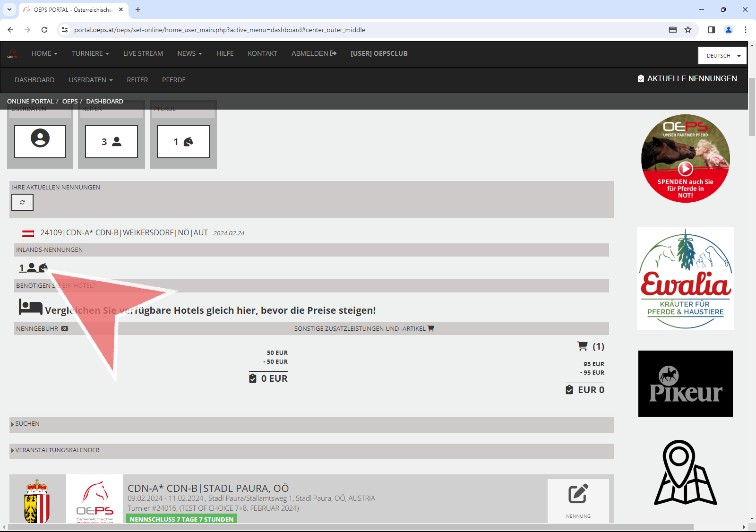The image size is (756, 532).
Task: Click the hotel bed icon
Action: click(x=31, y=307)
